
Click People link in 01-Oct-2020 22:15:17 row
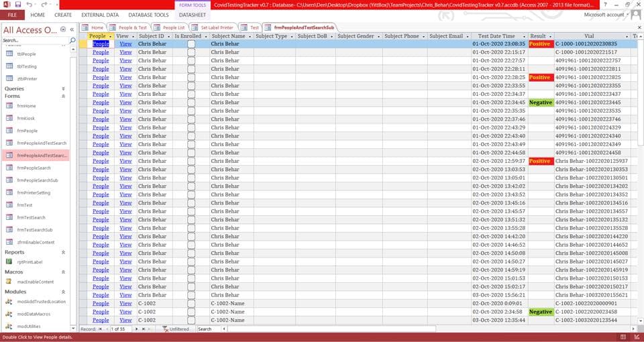click(101, 52)
